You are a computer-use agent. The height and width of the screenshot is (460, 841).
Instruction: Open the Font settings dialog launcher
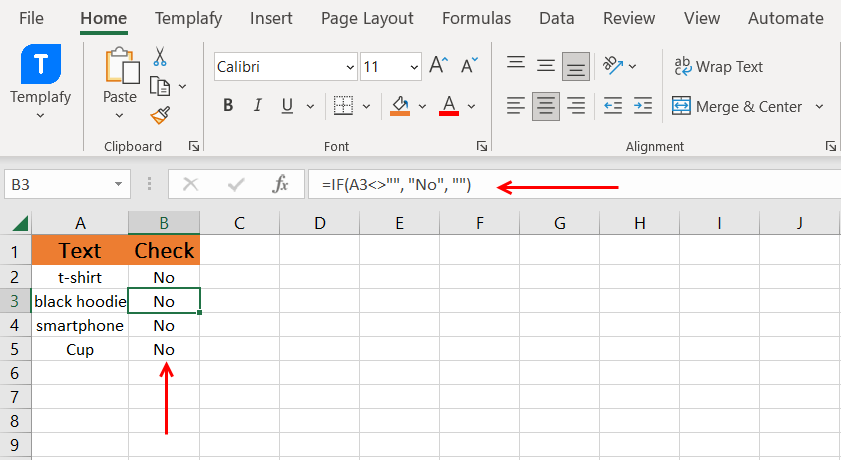pos(482,146)
